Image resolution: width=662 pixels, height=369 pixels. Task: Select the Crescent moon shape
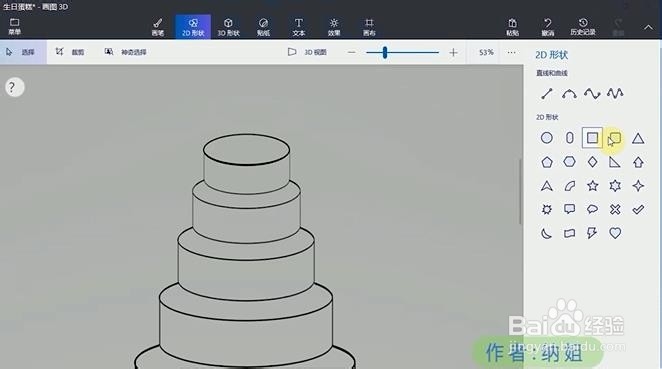tap(547, 233)
